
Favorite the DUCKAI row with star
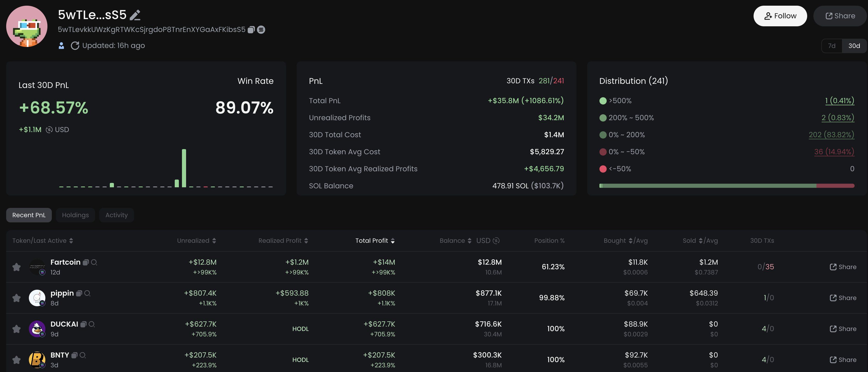16,329
